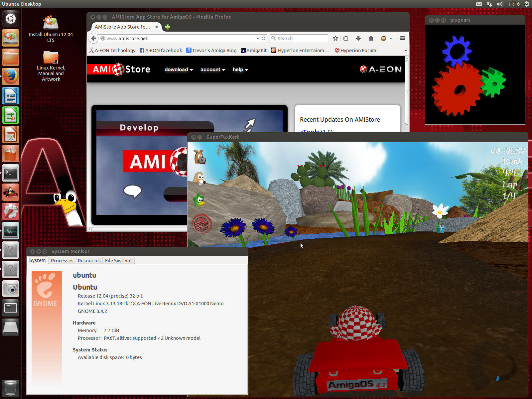Open Firefox downloads arrow icon
The image size is (532, 399).
[358, 38]
